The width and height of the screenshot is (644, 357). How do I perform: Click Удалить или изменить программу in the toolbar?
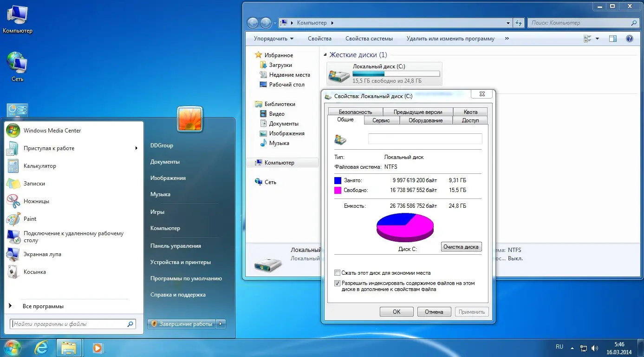click(x=450, y=39)
